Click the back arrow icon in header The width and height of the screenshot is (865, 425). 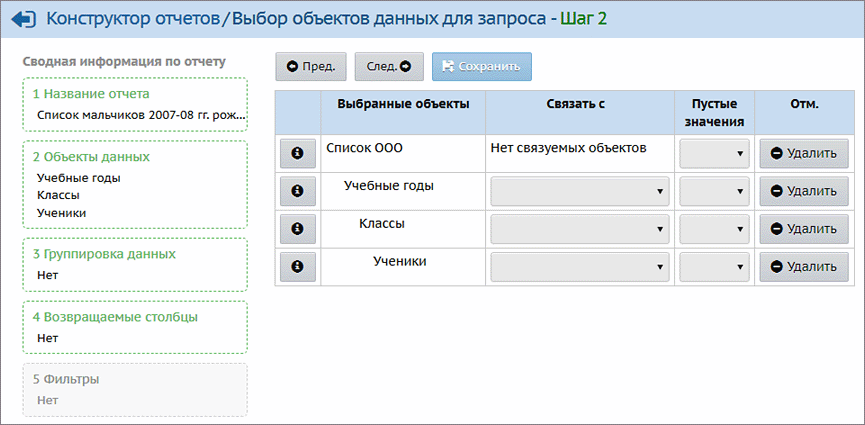24,19
